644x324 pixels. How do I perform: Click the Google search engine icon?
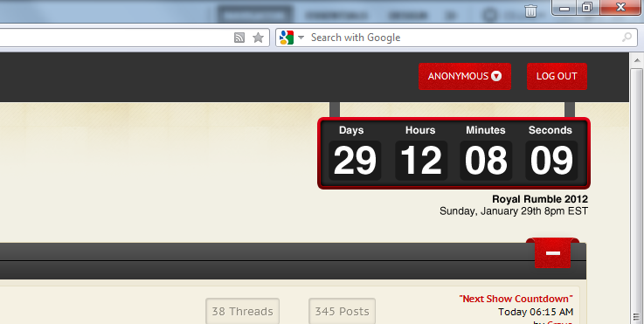pyautogui.click(x=287, y=38)
